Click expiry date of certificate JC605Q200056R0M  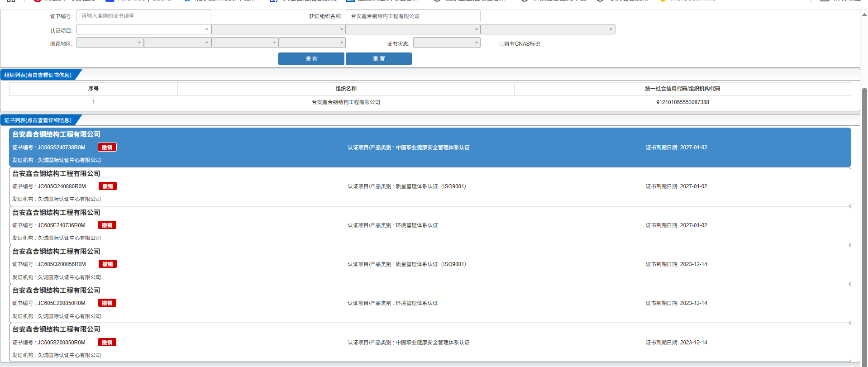[x=676, y=264]
